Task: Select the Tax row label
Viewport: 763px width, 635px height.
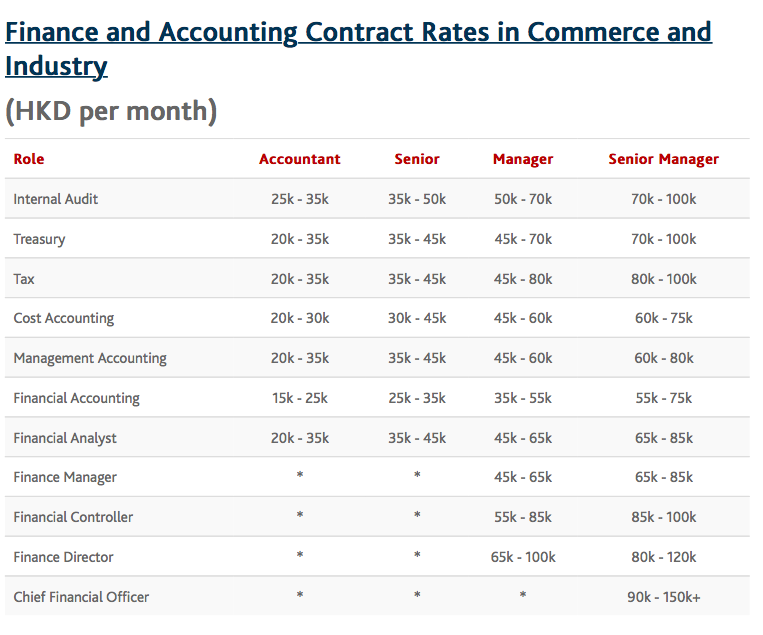Action: click(x=24, y=279)
